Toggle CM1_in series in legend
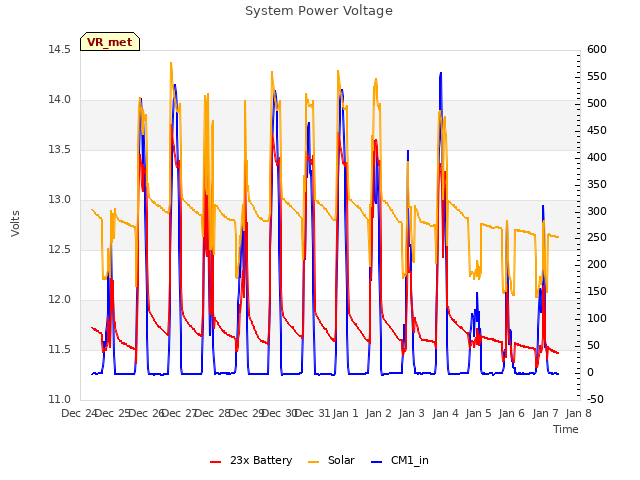The height and width of the screenshot is (480, 640). coord(400,460)
